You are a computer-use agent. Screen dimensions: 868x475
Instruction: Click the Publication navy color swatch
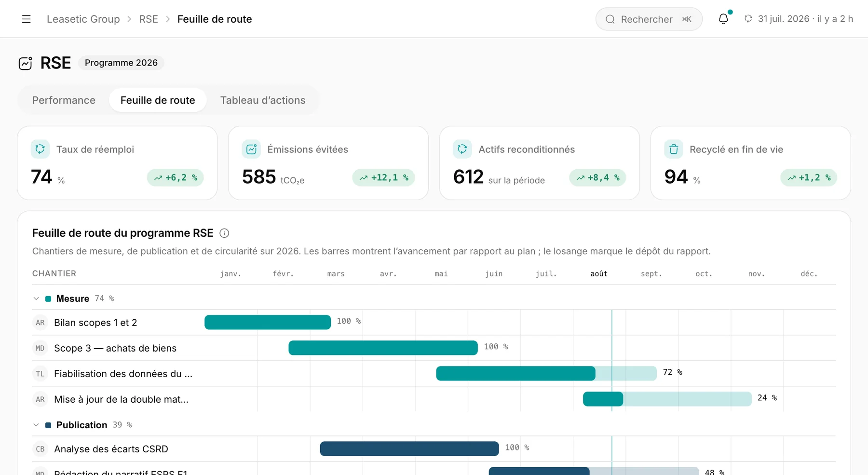[x=48, y=425]
